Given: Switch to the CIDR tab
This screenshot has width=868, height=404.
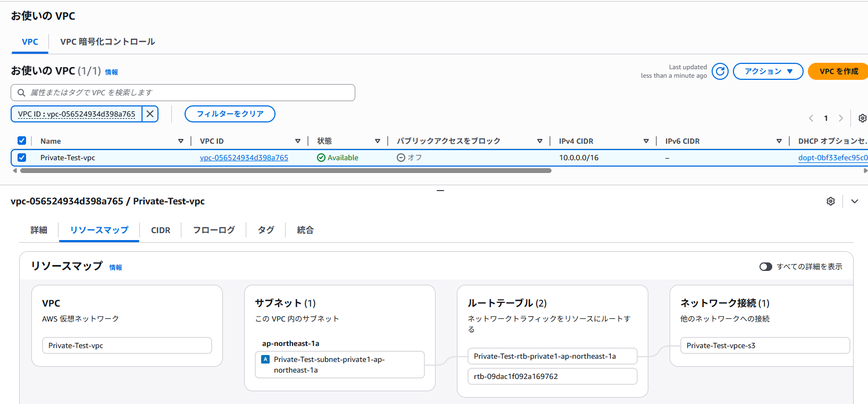Looking at the screenshot, I should [x=161, y=230].
